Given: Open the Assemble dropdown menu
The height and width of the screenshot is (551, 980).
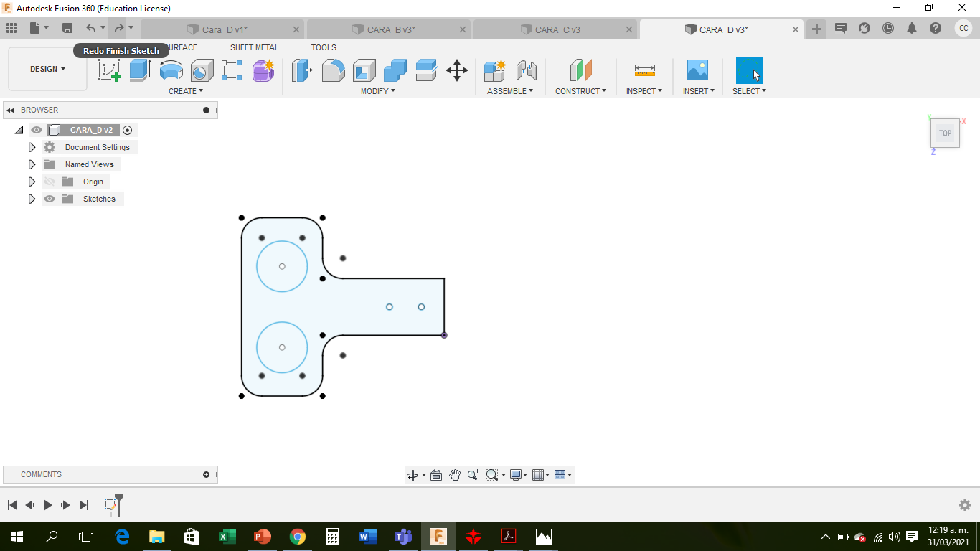Looking at the screenshot, I should click(x=510, y=91).
